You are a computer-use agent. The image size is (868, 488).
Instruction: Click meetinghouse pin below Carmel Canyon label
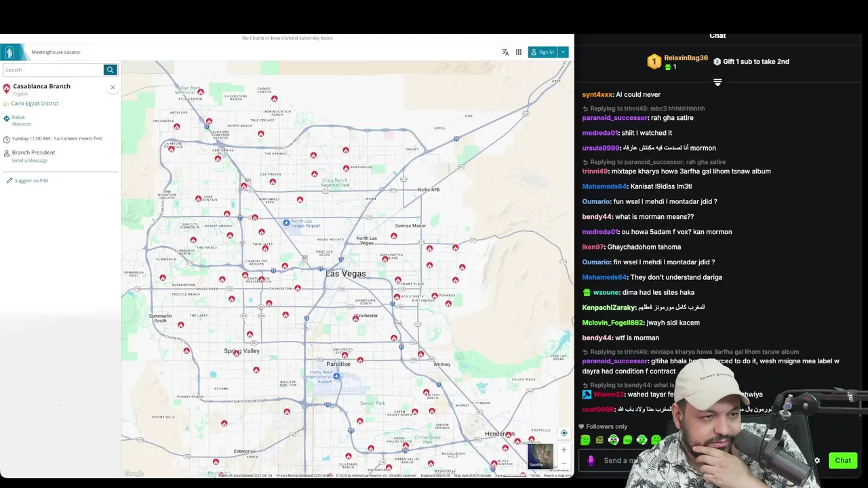[274, 99]
